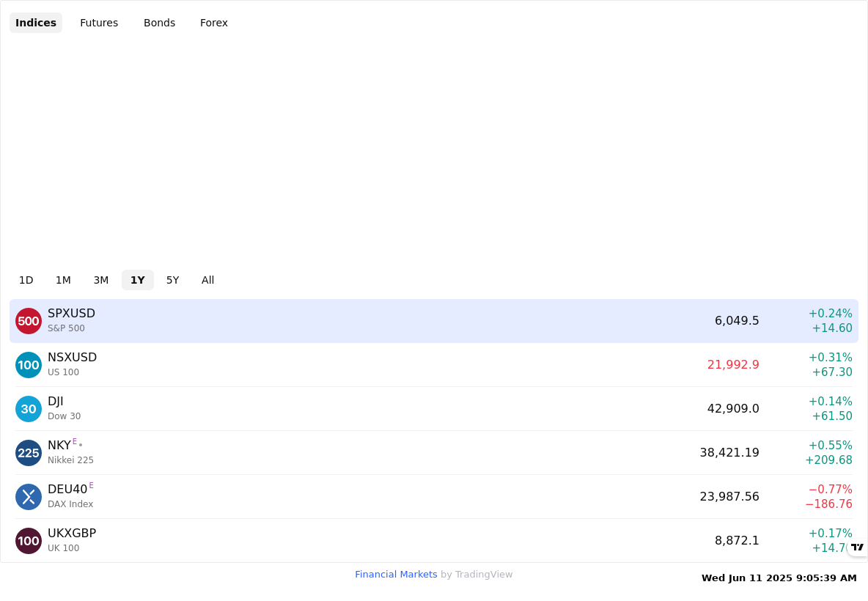Screen dimensions: 868x601
Task: Click the DAX Index description label
Action: (70, 504)
